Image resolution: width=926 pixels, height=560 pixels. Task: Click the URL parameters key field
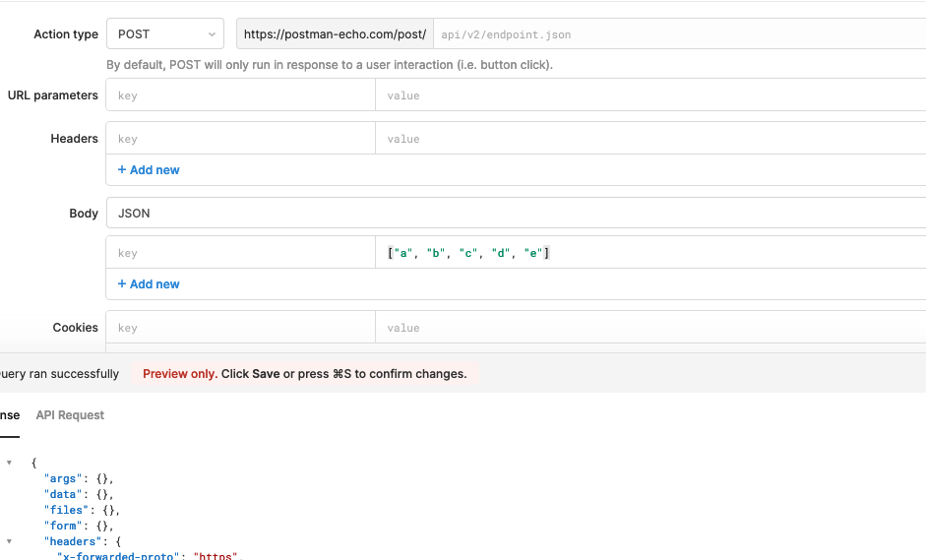tap(240, 95)
